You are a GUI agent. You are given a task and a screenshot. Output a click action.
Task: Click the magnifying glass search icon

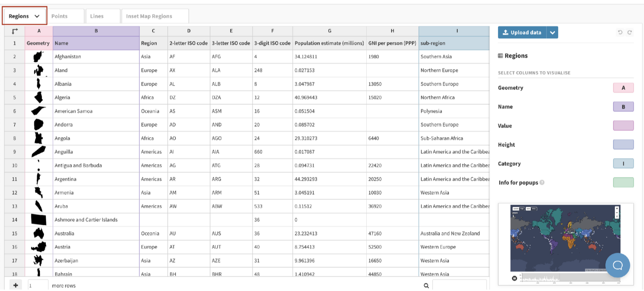coord(426,285)
